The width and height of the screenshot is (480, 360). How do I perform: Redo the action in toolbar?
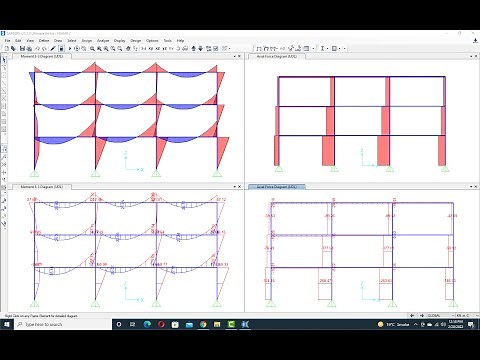click(x=44, y=48)
